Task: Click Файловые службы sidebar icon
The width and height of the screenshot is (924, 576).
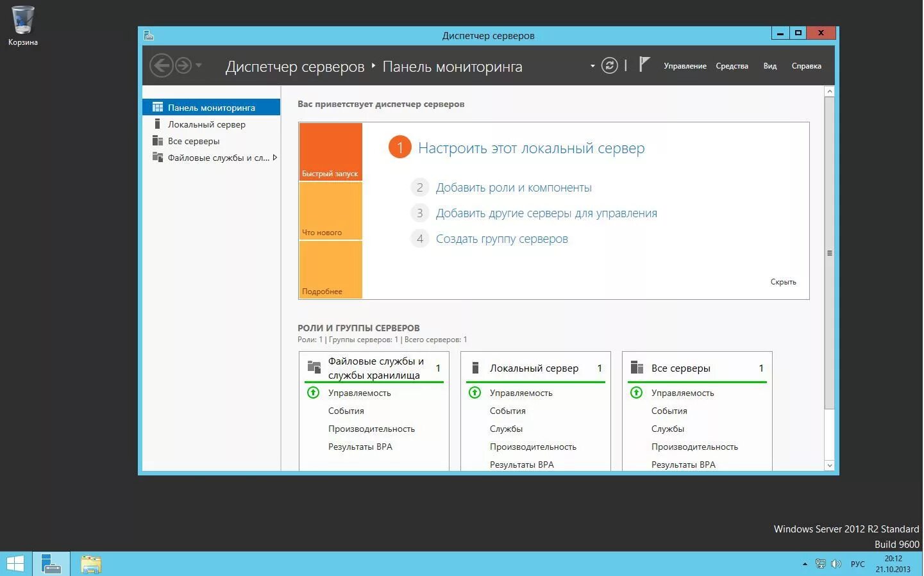Action: click(158, 157)
